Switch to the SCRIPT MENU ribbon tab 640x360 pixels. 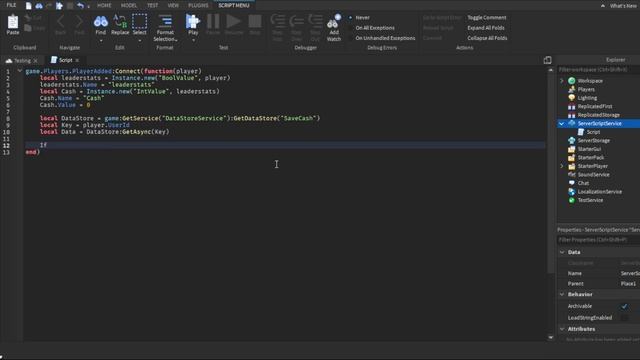[233, 5]
